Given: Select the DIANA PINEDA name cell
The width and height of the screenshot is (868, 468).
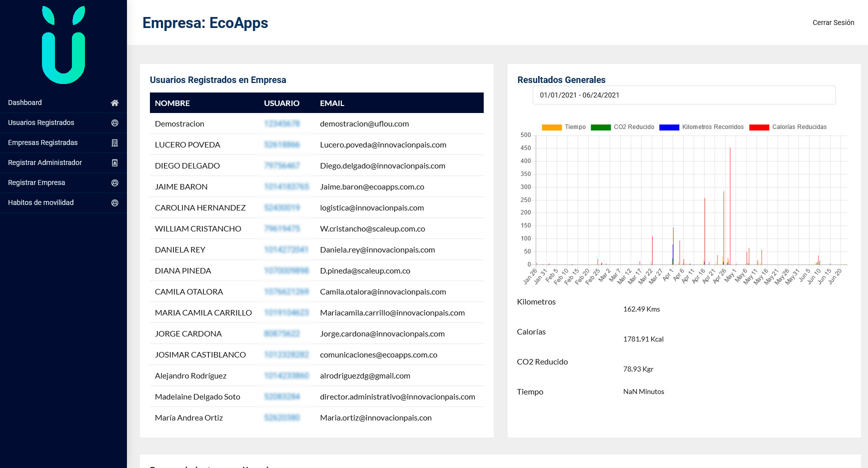Looking at the screenshot, I should point(183,270).
